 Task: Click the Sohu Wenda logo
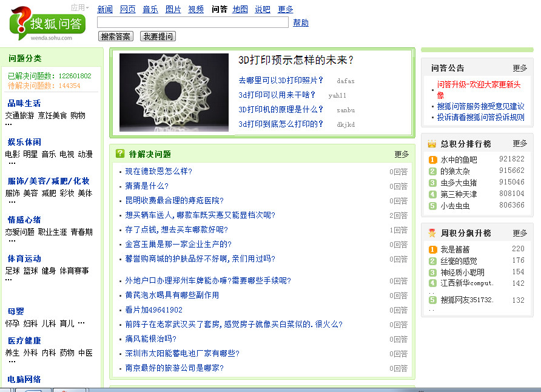click(x=48, y=24)
